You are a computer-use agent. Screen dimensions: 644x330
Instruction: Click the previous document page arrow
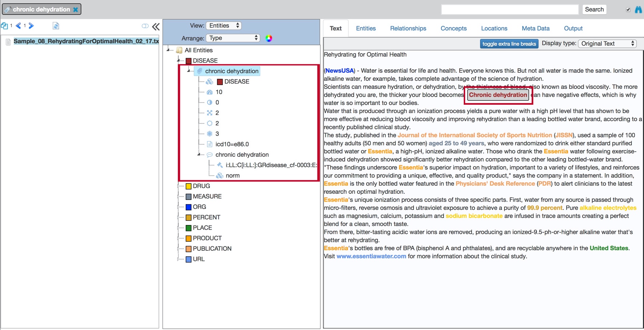pos(17,26)
